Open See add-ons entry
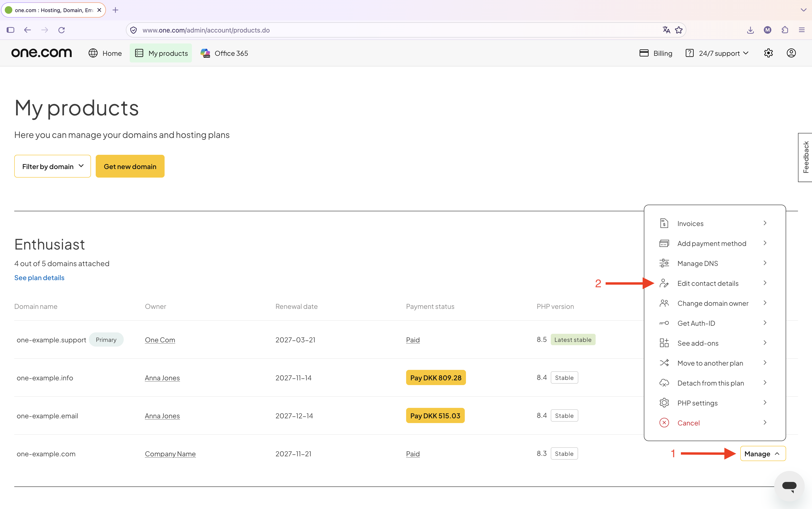Screen dimensions: 812x509 (714, 343)
